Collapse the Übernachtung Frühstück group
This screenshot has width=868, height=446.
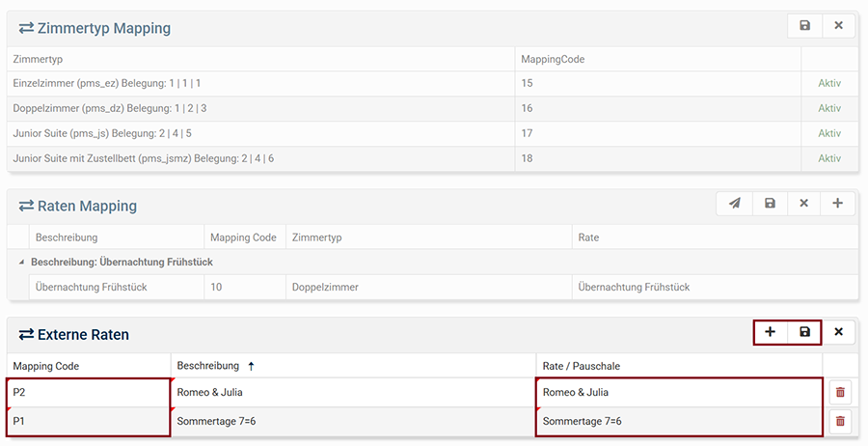[21, 262]
